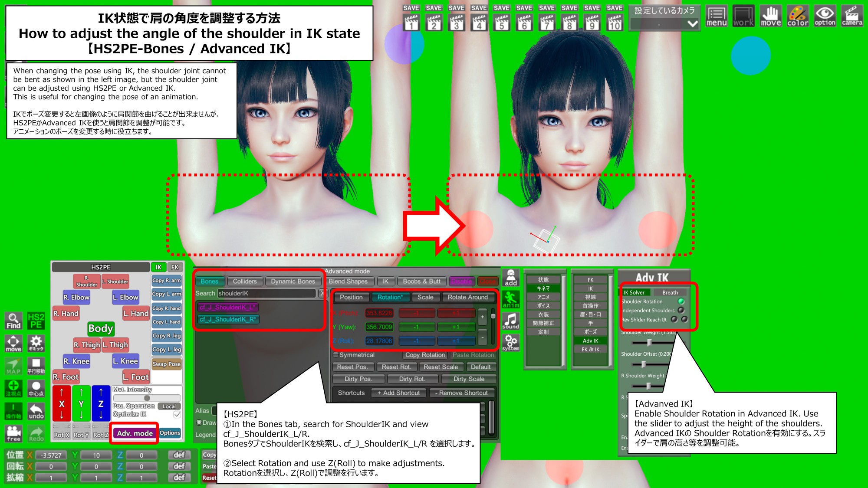The height and width of the screenshot is (488, 868).
Task: Toggle Shoulder Rotation in Adv IK
Action: pyautogui.click(x=681, y=301)
